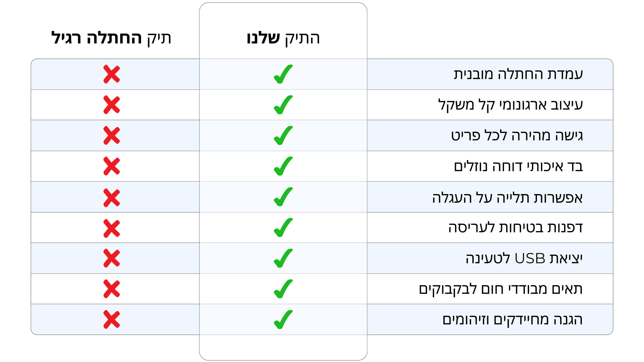Screen dimensions: 644x362
Task: Click the red X for תאים מבודדי חום לבקבוקים
Action: tap(112, 289)
